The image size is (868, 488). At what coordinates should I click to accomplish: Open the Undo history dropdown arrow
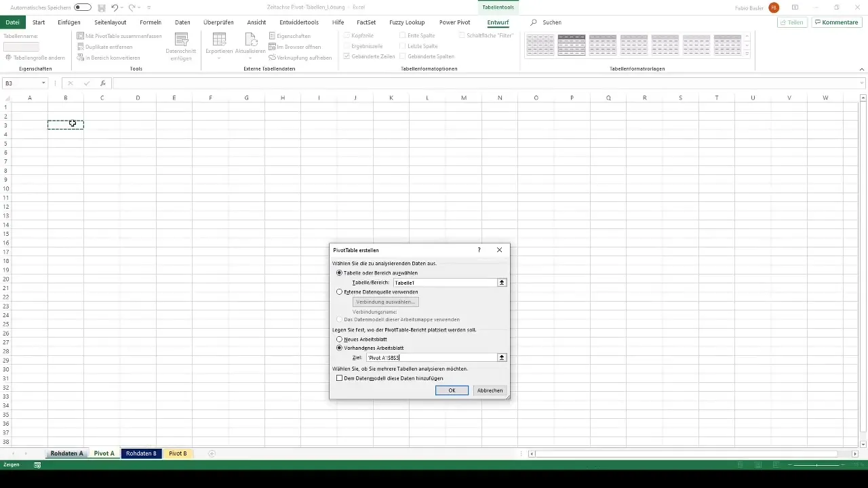click(122, 7)
